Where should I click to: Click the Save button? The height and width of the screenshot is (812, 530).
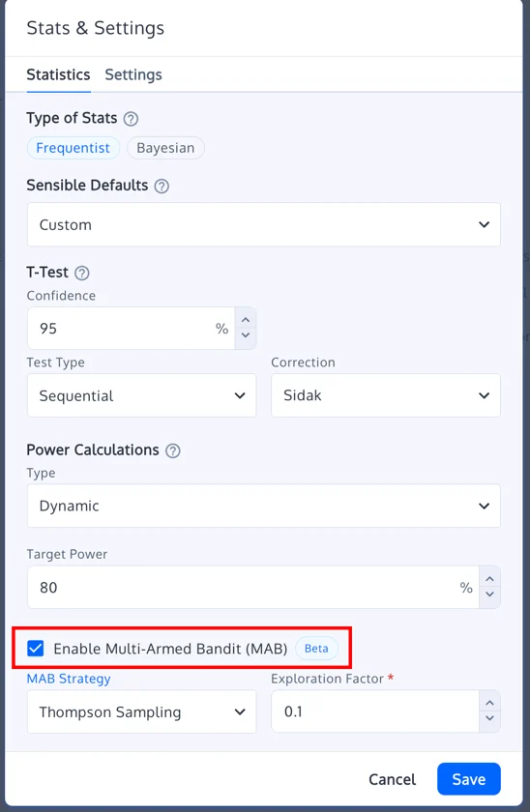click(x=469, y=779)
